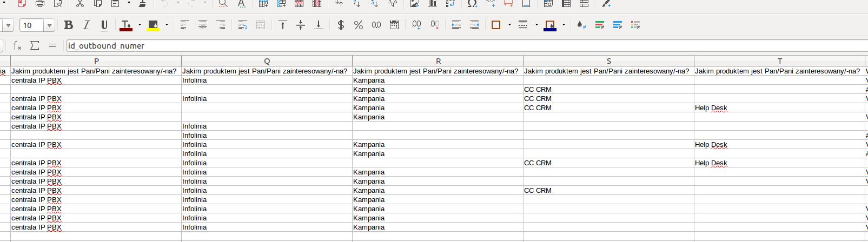This screenshot has width=868, height=242.
Task: Click the Copy icon
Action: click(98, 4)
